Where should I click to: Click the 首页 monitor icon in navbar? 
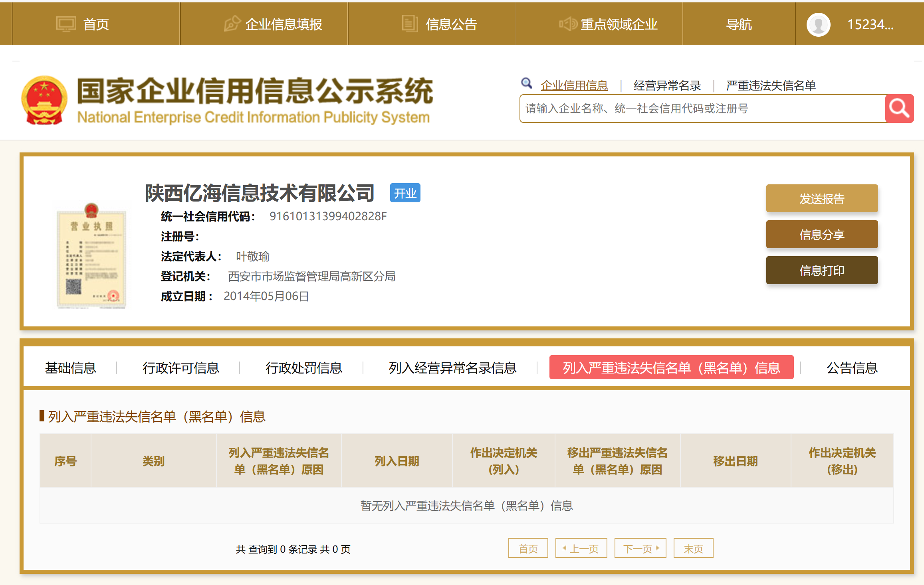coord(66,24)
